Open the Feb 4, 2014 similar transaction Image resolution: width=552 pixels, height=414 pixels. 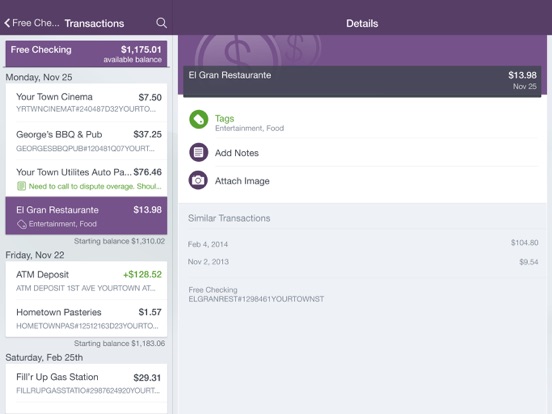coord(363,244)
